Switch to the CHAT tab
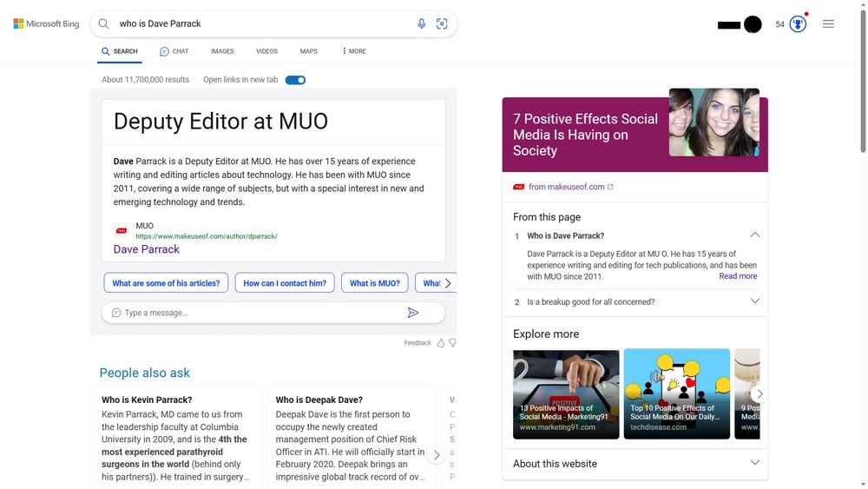Screen dimensions: 868x489 click(174, 51)
